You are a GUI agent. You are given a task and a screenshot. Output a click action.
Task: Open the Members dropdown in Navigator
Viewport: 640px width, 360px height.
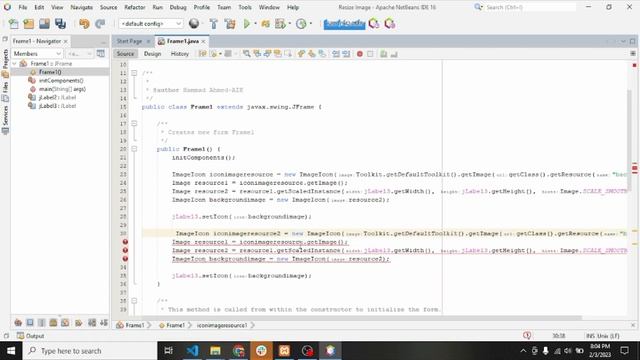(37, 53)
